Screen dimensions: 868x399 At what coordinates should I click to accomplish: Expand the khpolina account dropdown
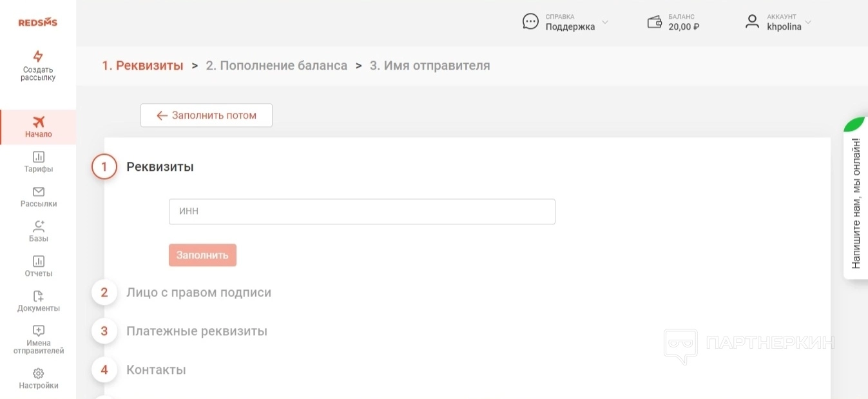click(808, 23)
